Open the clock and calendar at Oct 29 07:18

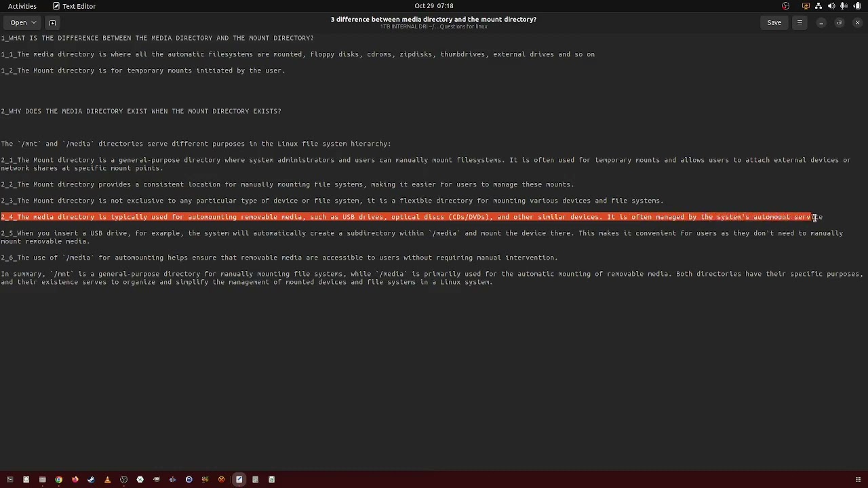tap(434, 6)
